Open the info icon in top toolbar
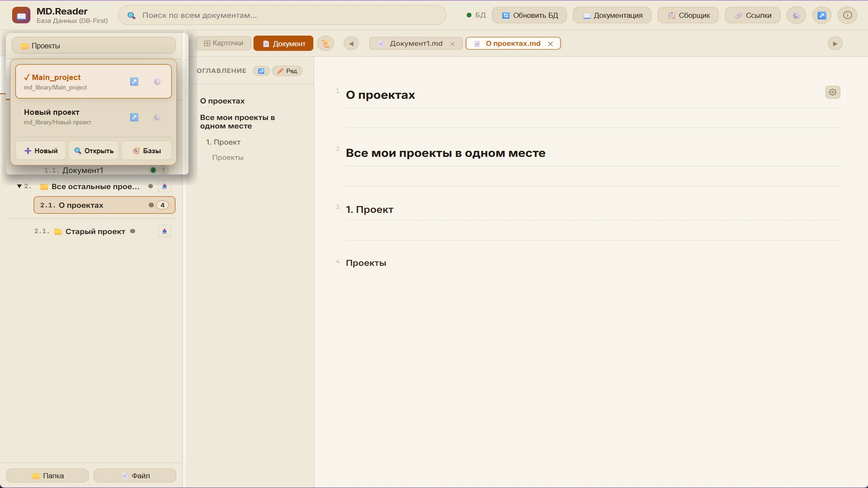Image resolution: width=868 pixels, height=488 pixels. (847, 15)
